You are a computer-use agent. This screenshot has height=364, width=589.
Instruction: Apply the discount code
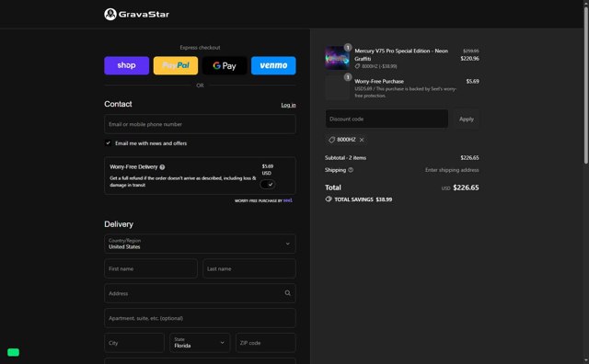click(467, 119)
